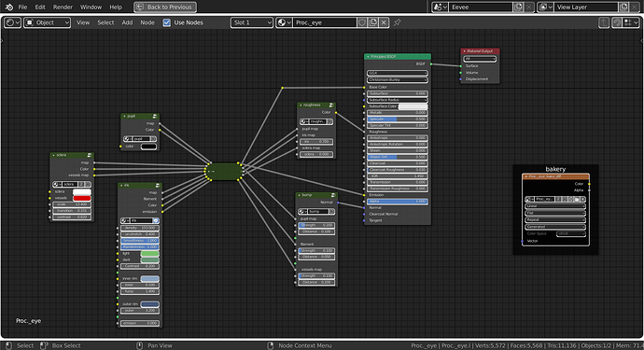This screenshot has height=350, width=644.
Task: Collapse the Material Output node with its triangle
Action: [464, 51]
